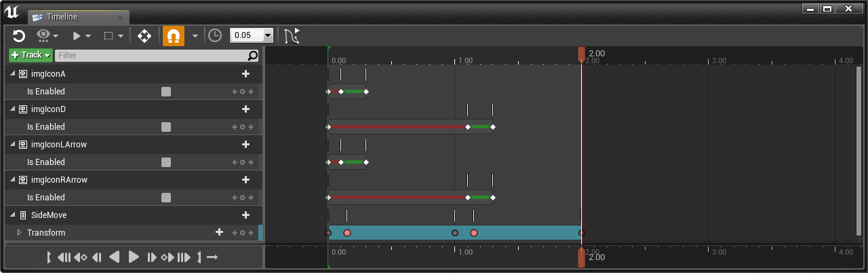Go to previous key on Transform row
Screen dimensions: 868x273
235,233
